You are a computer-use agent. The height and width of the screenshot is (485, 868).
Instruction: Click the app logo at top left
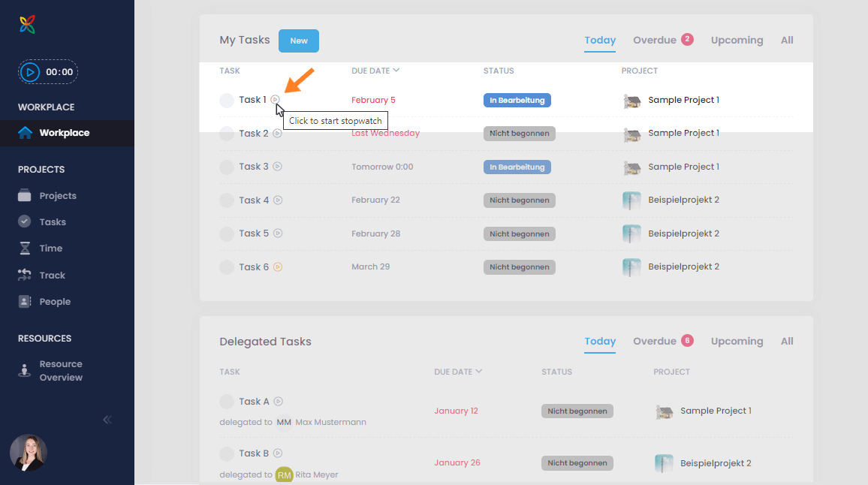pos(28,24)
